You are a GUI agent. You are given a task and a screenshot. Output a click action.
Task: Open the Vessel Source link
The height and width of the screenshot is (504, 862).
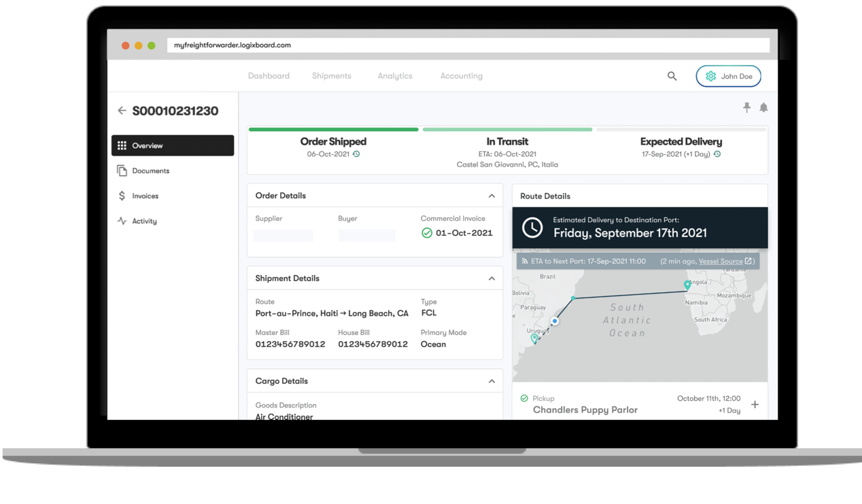(x=721, y=262)
